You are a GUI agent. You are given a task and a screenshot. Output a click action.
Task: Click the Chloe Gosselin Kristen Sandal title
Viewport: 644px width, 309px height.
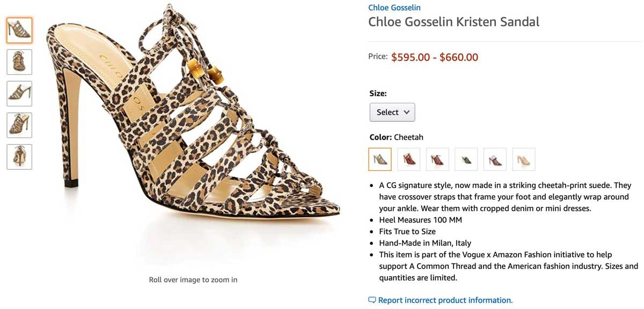[453, 22]
